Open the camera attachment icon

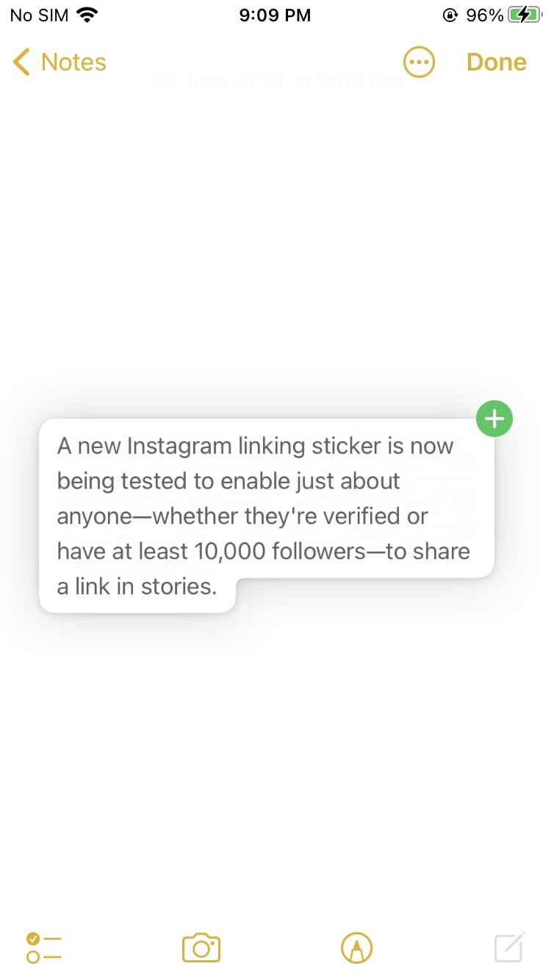point(201,948)
